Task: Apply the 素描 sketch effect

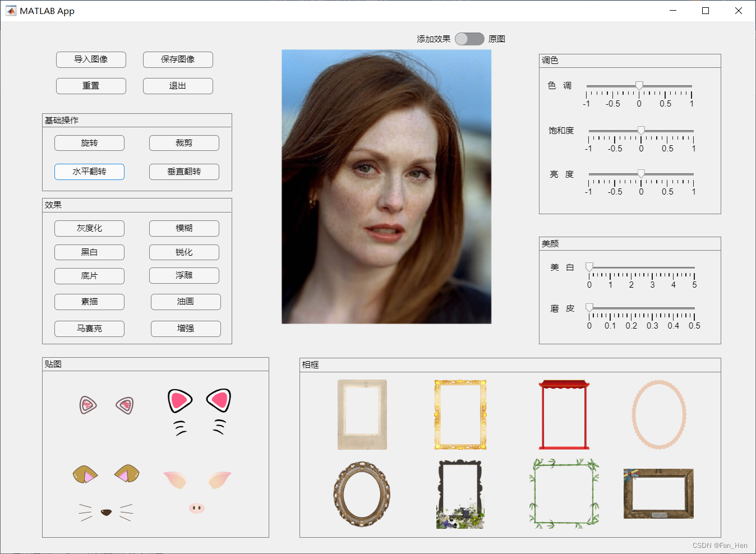Action: [89, 302]
